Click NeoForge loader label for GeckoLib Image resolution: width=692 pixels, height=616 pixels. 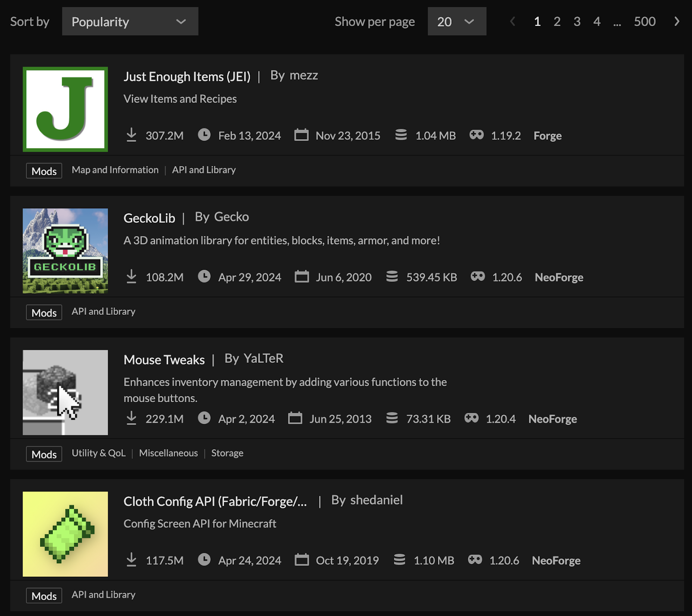tap(559, 277)
